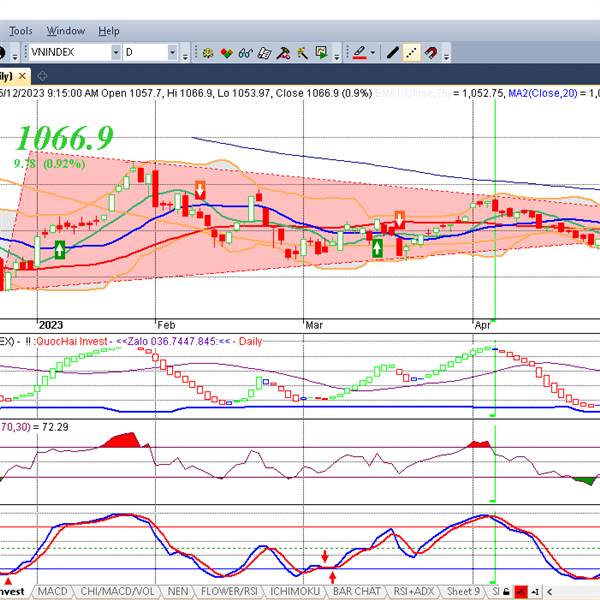The height and width of the screenshot is (600, 600).
Task: Close the Daily chart tab
Action: pyautogui.click(x=23, y=76)
